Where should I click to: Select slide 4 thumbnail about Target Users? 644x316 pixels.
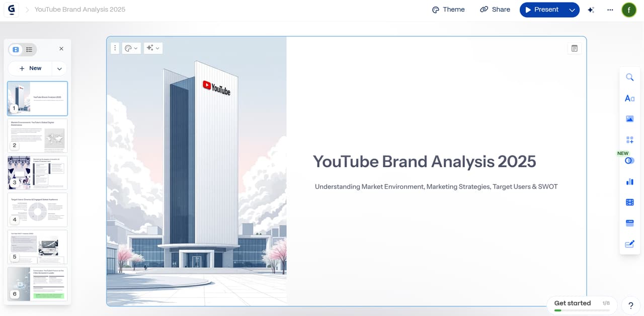coord(37,210)
